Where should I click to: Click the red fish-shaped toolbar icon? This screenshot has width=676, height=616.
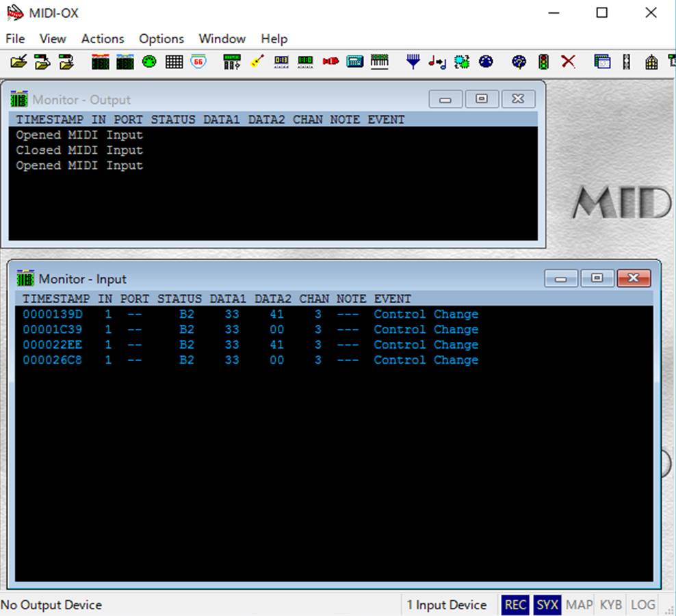(330, 62)
